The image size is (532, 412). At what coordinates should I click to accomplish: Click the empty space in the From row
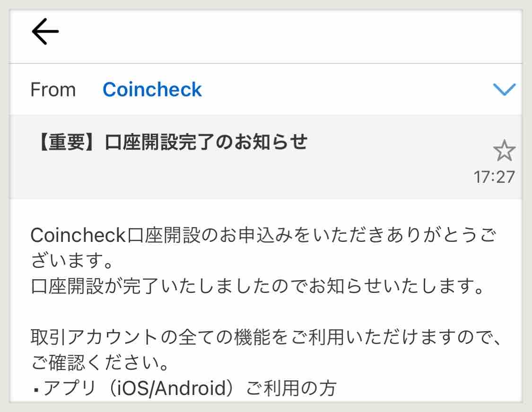[x=345, y=89]
